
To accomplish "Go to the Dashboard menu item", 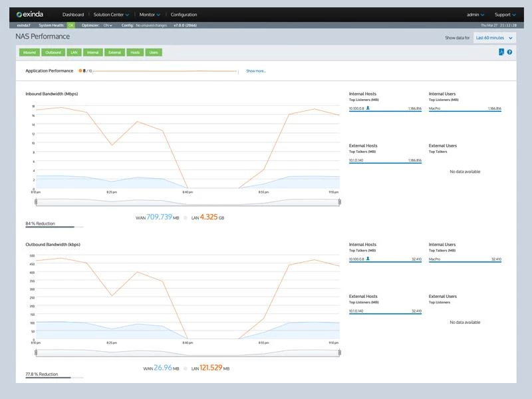I will point(73,14).
